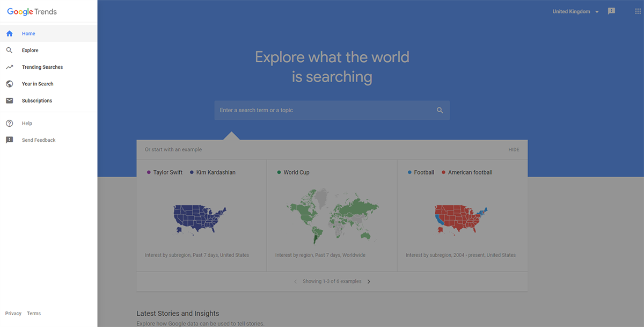Select Subscriptions in the sidebar
The width and height of the screenshot is (644, 327).
tap(37, 100)
